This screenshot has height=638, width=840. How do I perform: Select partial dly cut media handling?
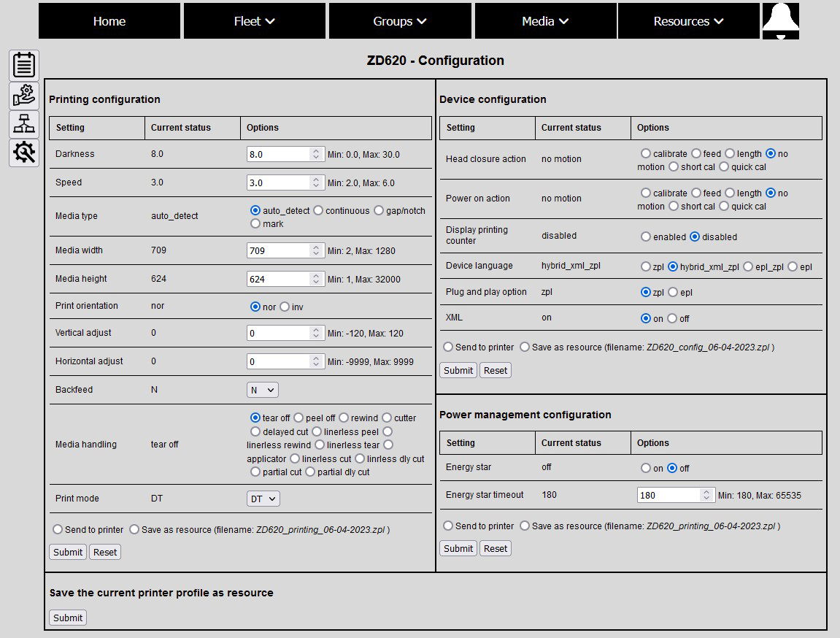tap(310, 472)
